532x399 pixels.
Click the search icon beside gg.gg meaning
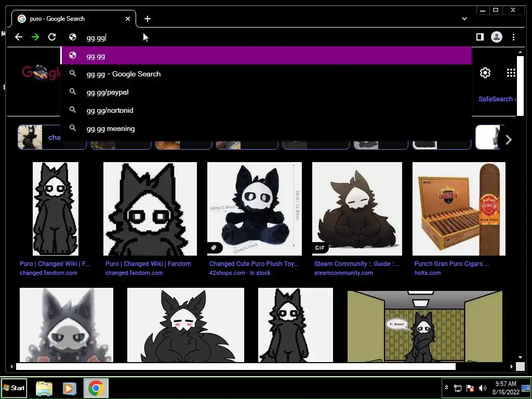[73, 128]
